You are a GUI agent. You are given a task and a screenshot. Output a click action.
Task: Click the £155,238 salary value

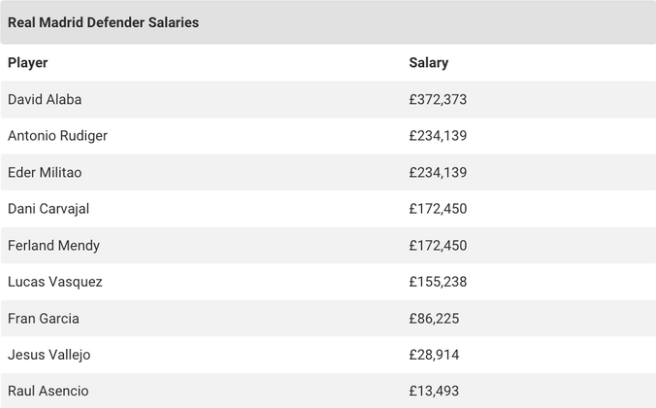[x=438, y=282]
